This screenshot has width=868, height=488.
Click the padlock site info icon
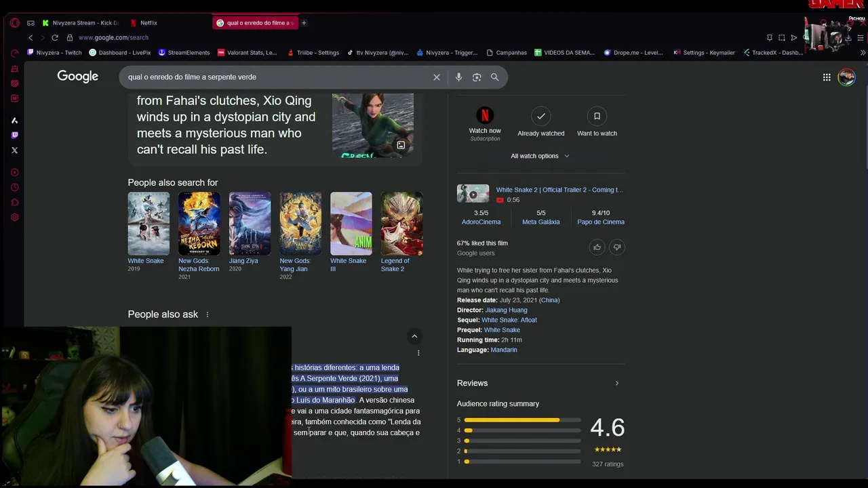pos(70,38)
